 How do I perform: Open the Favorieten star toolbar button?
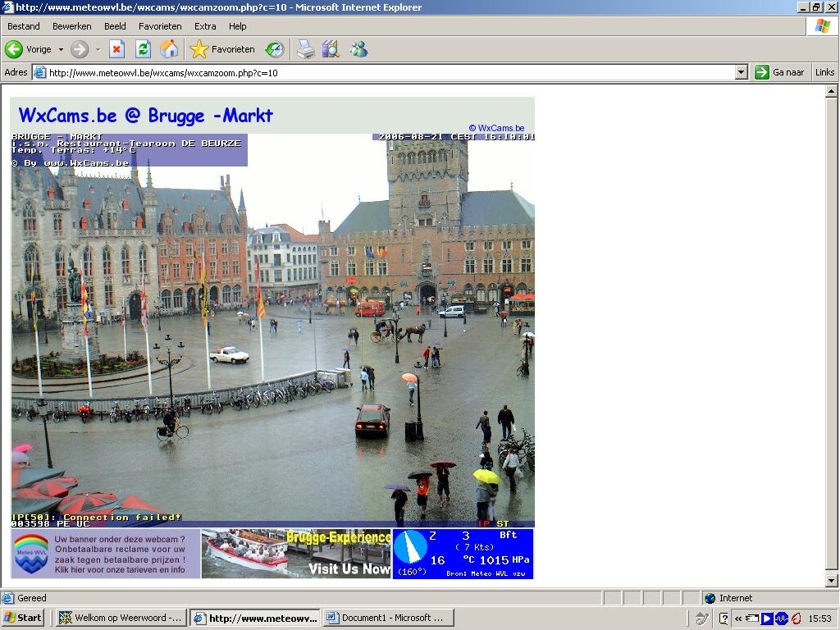point(222,49)
